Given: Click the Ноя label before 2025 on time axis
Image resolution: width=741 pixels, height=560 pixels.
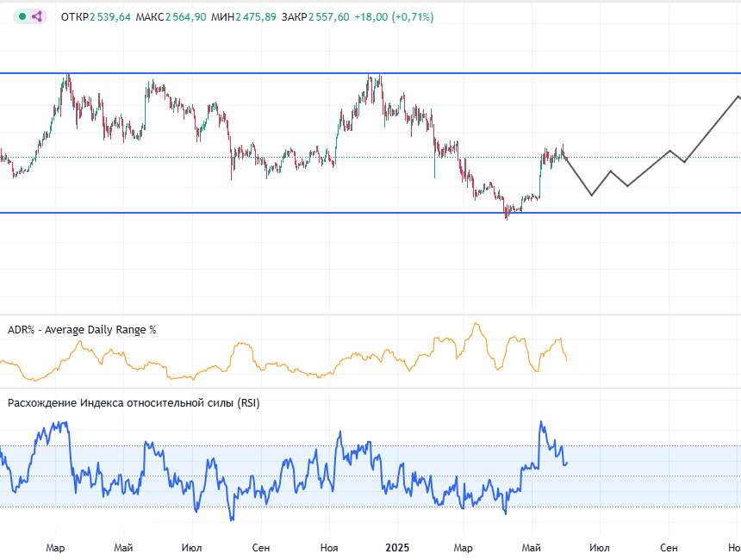Looking at the screenshot, I should 329,548.
